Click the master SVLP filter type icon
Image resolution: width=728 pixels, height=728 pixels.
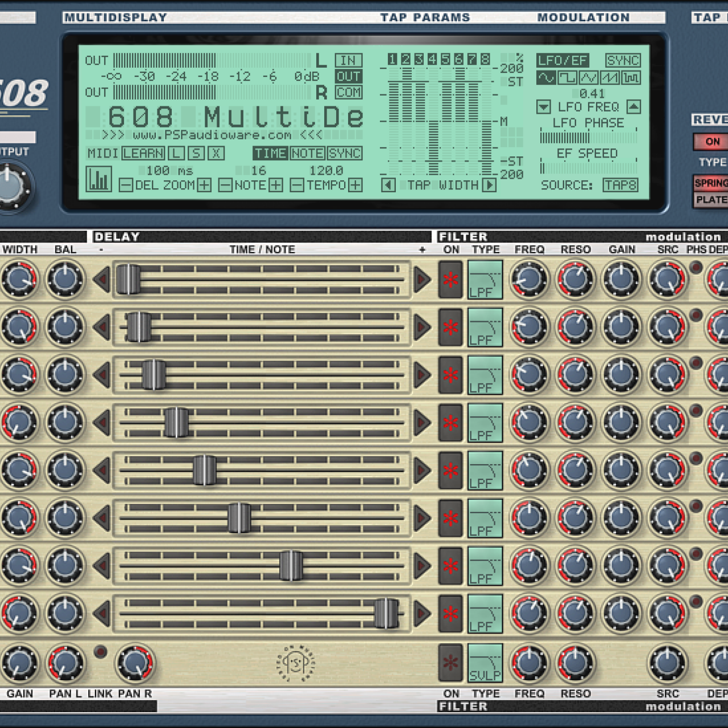[485, 663]
